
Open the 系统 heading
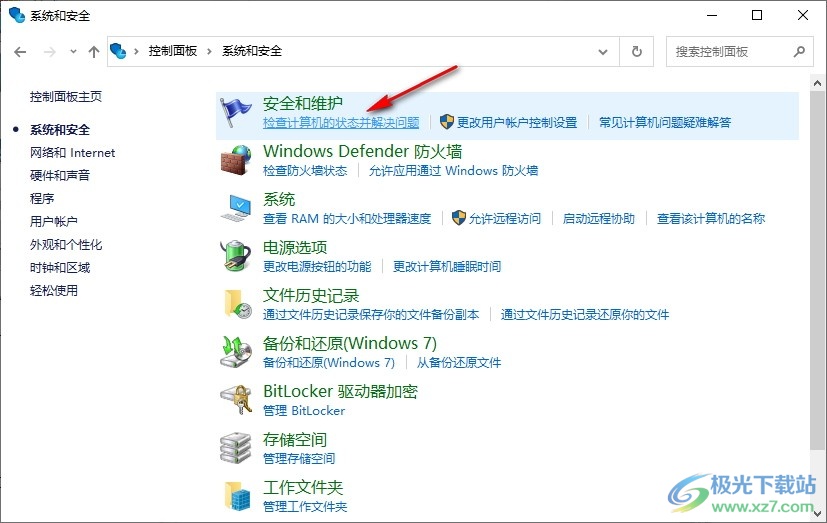click(279, 199)
